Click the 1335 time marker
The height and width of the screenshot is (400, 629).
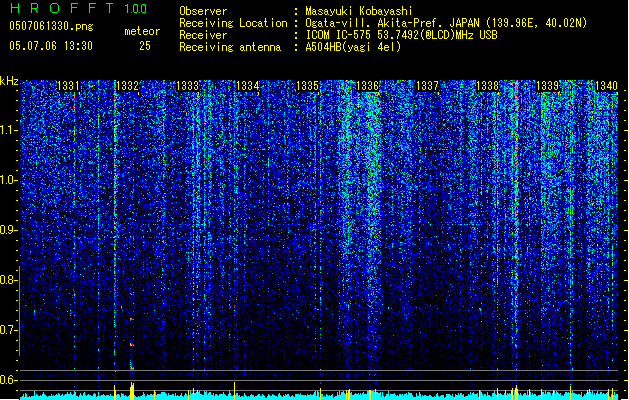[307, 86]
